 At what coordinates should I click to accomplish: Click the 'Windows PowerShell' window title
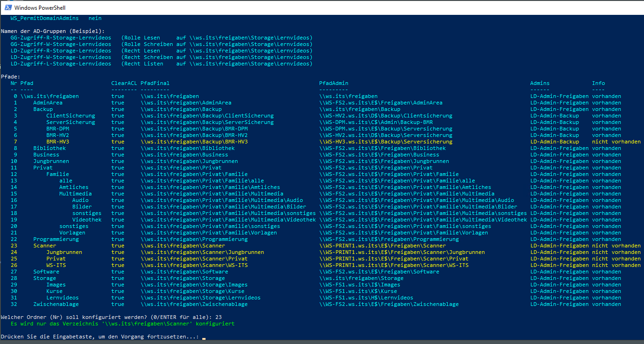[x=39, y=8]
